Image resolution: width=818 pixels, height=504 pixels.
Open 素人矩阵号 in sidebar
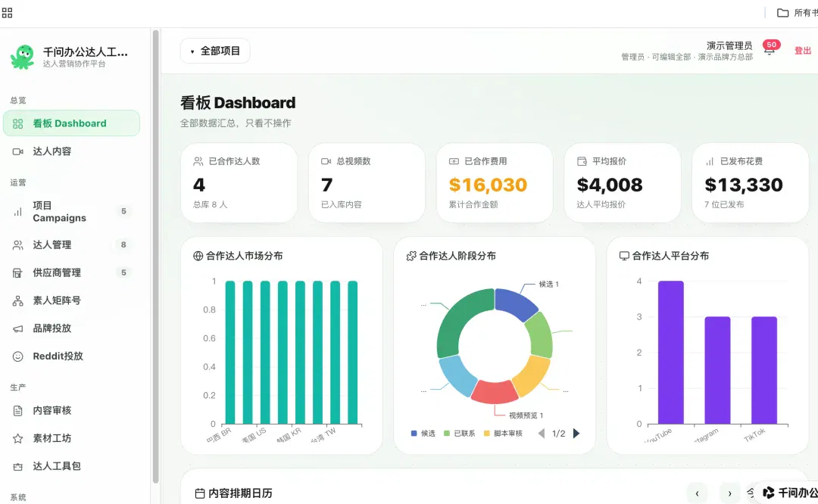[x=71, y=300]
